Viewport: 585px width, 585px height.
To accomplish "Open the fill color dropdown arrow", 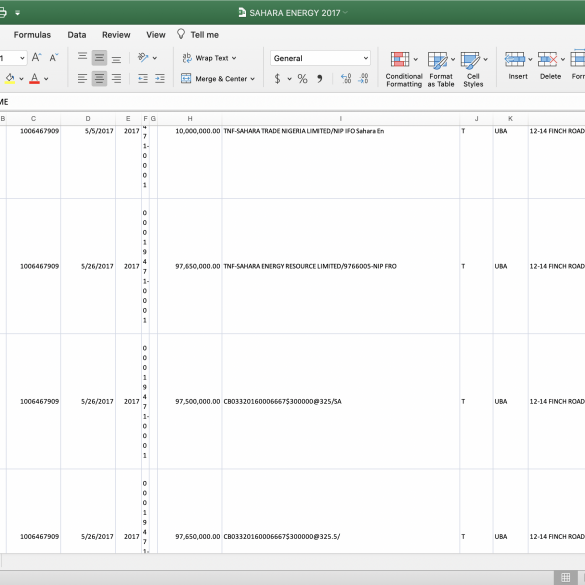I will [21, 79].
